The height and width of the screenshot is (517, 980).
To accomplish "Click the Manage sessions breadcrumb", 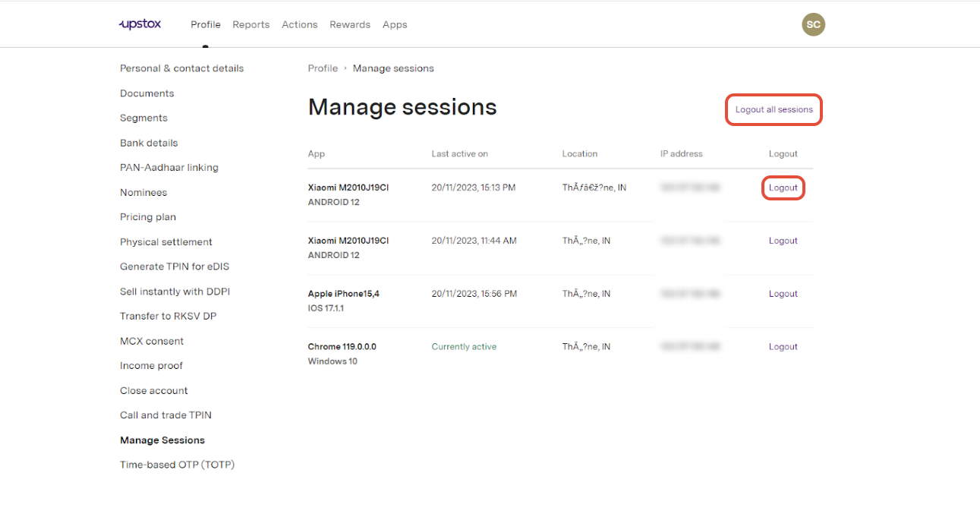I will [x=393, y=68].
